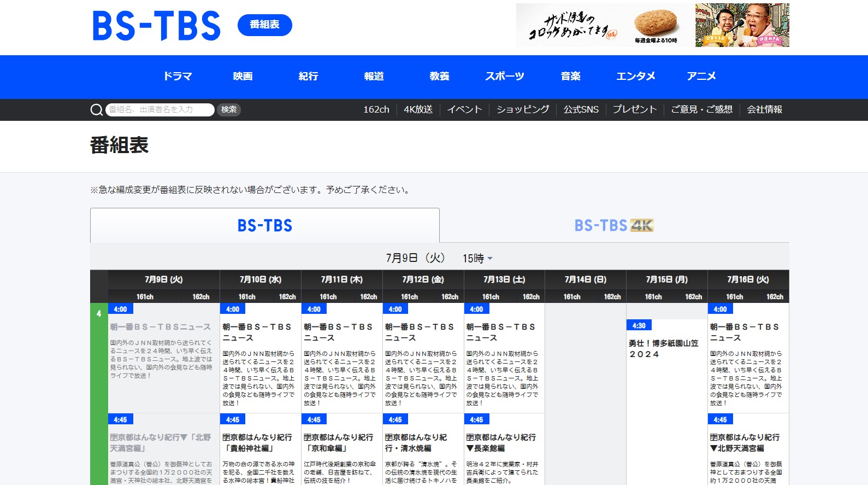868x485 pixels.
Task: Open the ショッピング link
Action: (523, 109)
